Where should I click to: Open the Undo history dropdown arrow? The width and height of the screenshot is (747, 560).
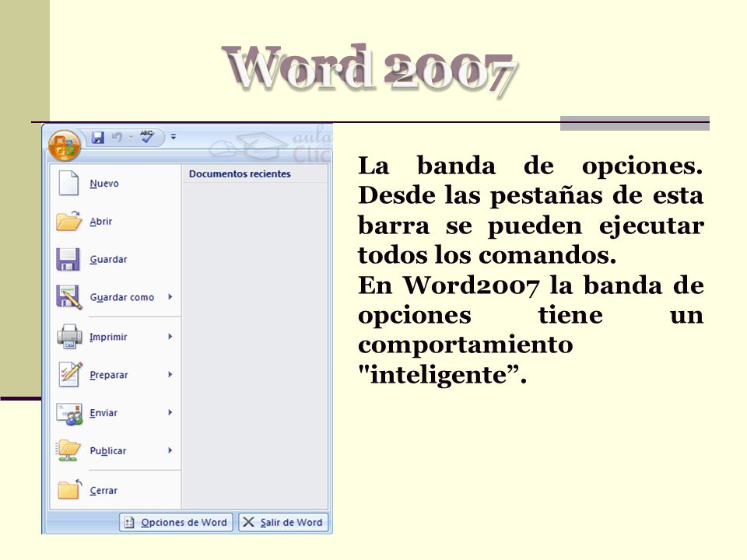pyautogui.click(x=131, y=138)
